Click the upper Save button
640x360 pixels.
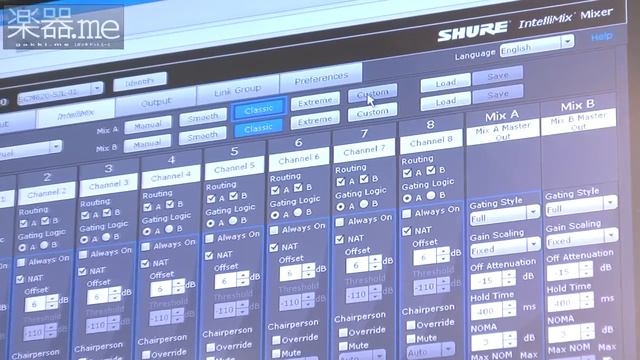[498, 76]
